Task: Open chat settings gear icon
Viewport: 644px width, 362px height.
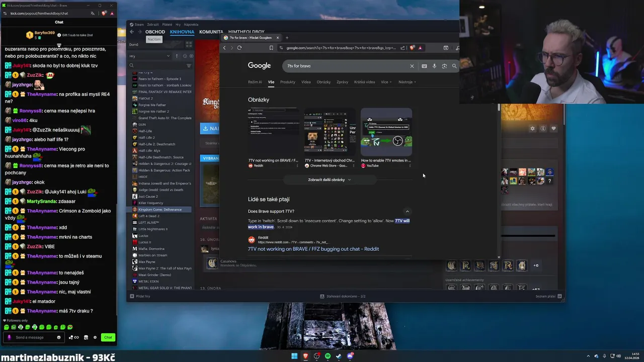Action: [94, 337]
